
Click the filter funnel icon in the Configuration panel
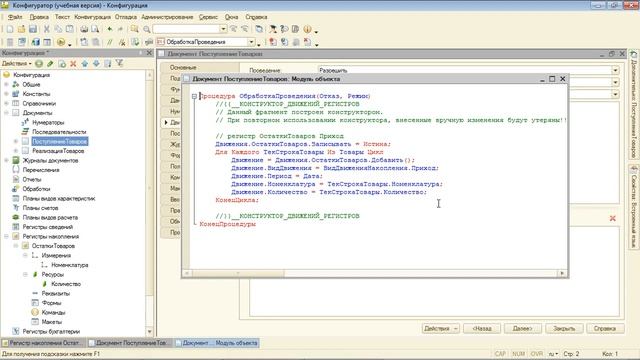click(119, 63)
